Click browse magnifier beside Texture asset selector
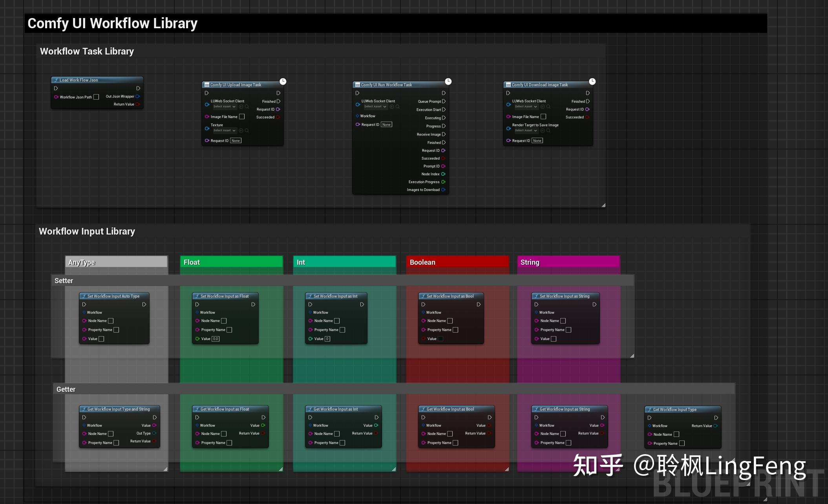Image resolution: width=828 pixels, height=504 pixels. coord(247,131)
